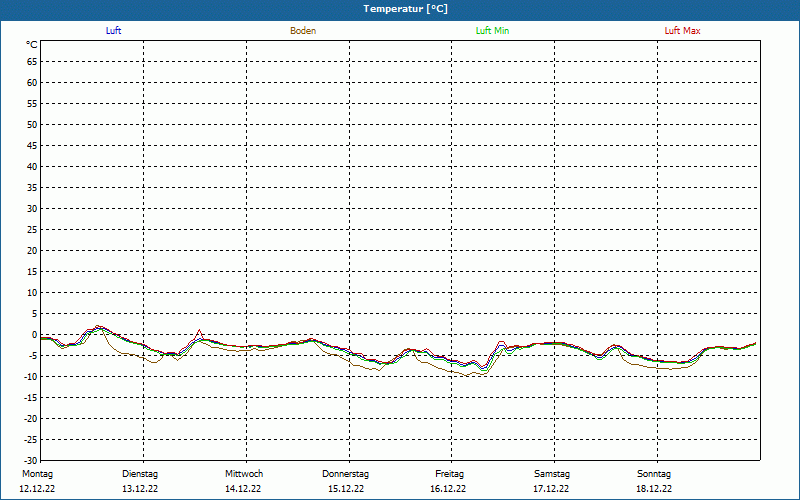
Task: Click the 18.12.22 date label
Action: point(654,489)
